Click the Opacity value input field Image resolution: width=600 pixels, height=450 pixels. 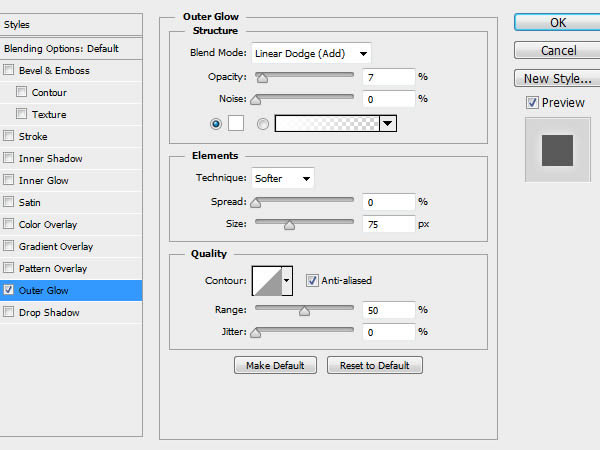[x=388, y=77]
